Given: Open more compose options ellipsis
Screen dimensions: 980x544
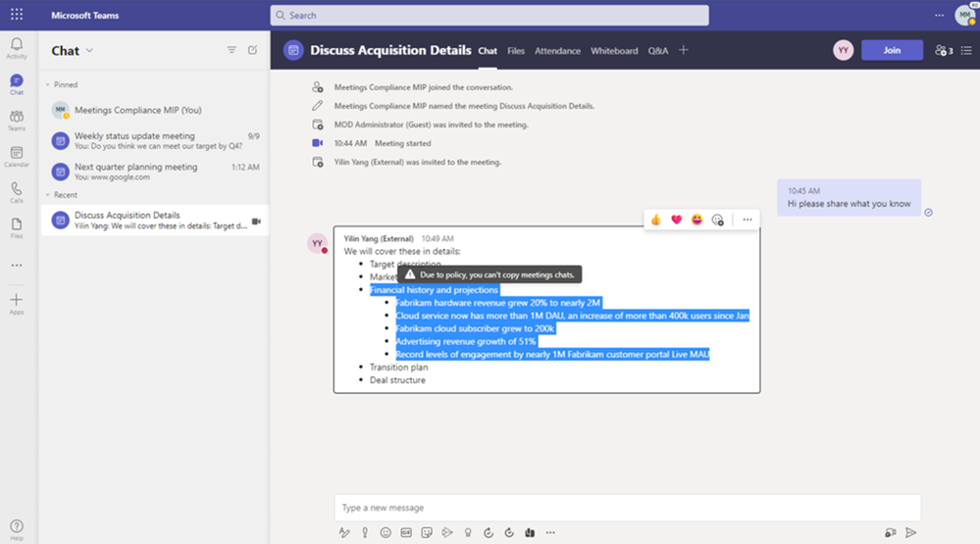Looking at the screenshot, I should point(550,533).
